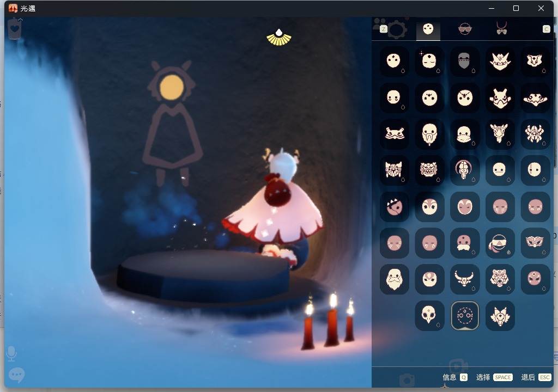558x392 pixels.
Task: Open the outfit settings gear tab
Action: 397,29
